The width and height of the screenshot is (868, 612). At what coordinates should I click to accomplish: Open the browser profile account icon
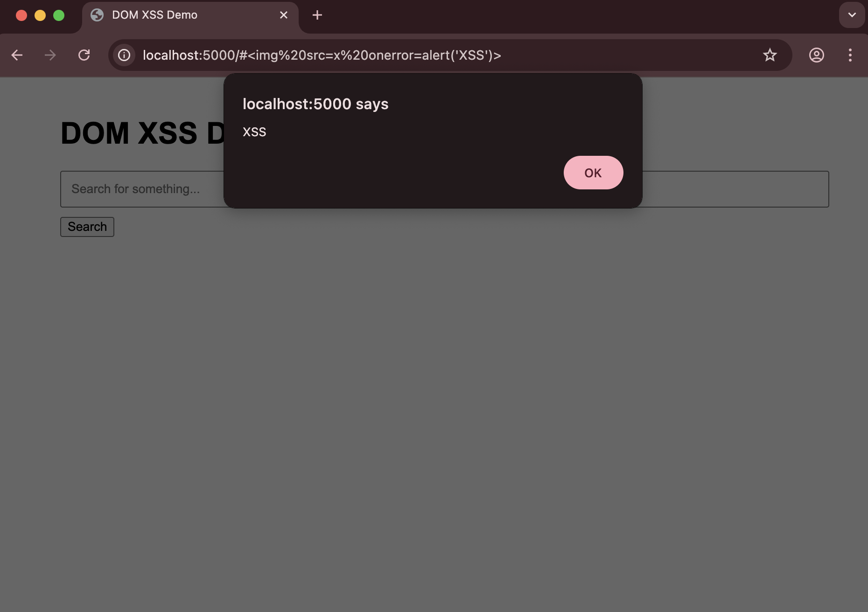click(817, 56)
